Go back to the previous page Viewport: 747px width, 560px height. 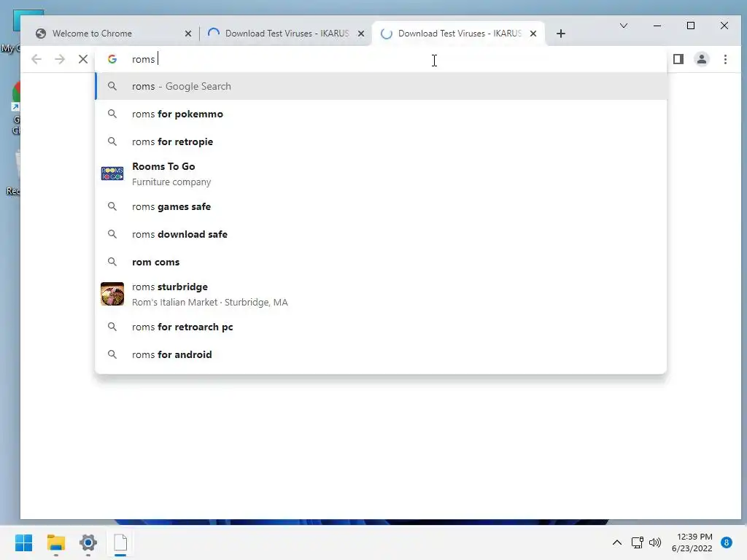[36, 59]
